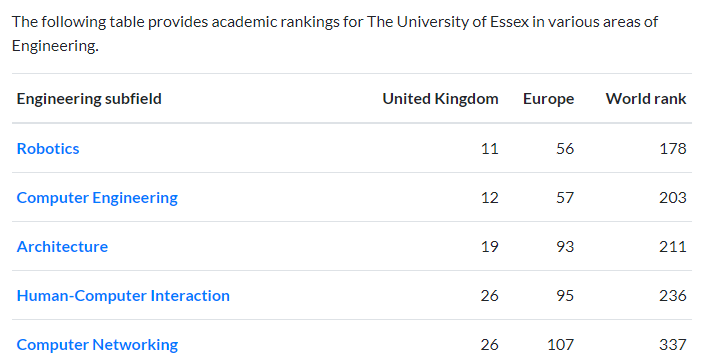Select Architecture Europe rank 93
The image size is (707, 364).
(565, 247)
